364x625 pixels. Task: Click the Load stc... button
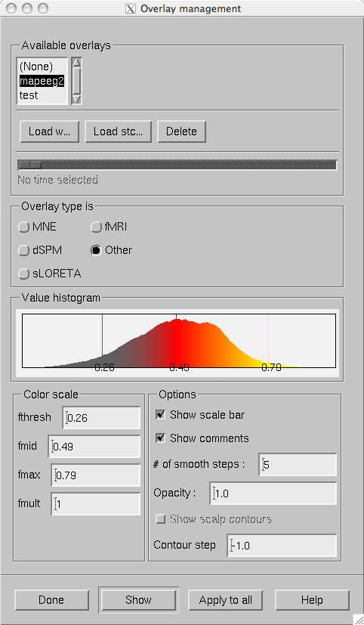click(x=118, y=131)
